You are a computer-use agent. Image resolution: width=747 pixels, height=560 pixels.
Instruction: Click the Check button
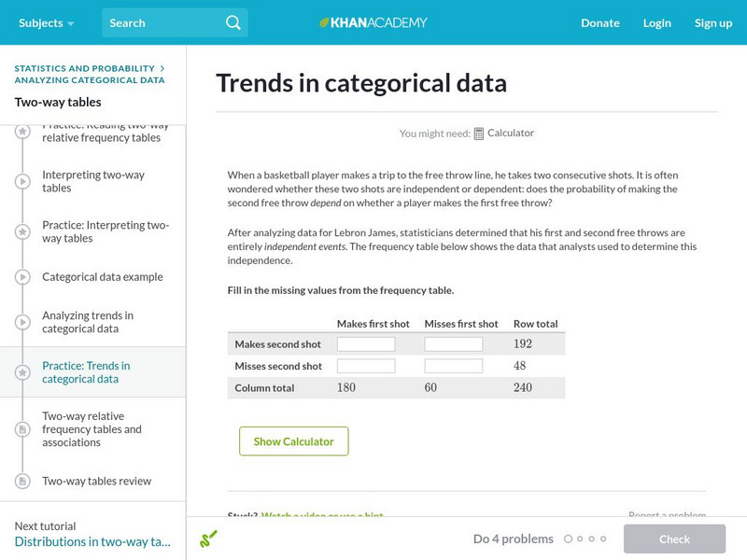(674, 539)
